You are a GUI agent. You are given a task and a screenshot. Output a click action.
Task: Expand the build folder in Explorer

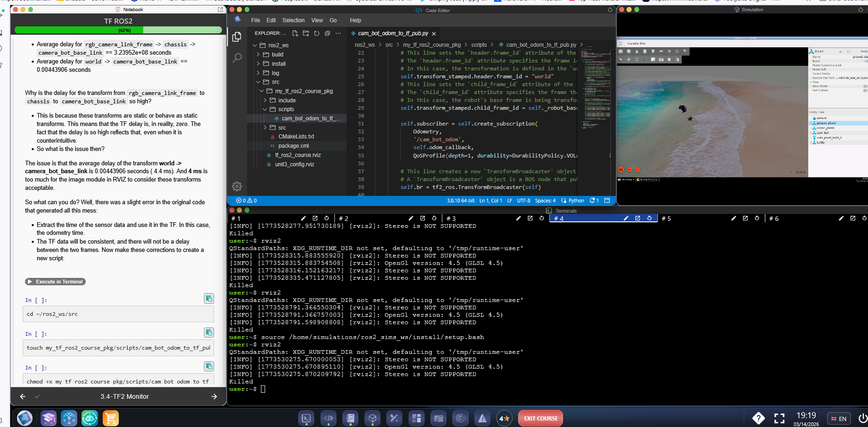coord(278,55)
